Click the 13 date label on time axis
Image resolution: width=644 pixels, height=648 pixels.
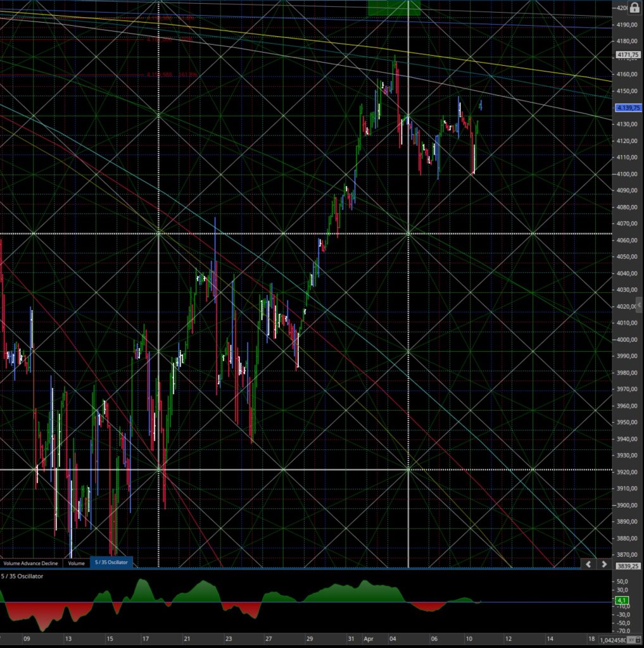click(x=68, y=639)
